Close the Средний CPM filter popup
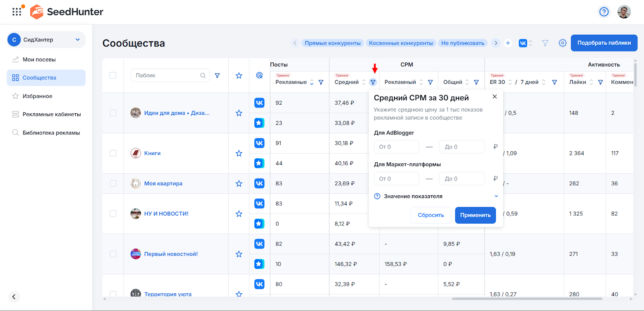This screenshot has width=644, height=311. [495, 97]
